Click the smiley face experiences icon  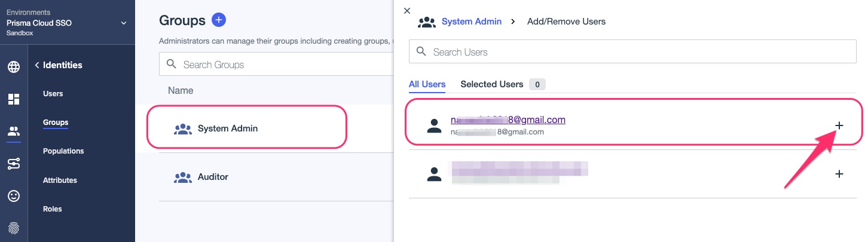[x=13, y=196]
